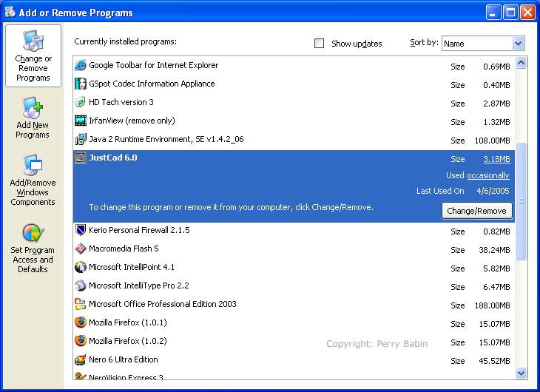Click the Microsoft Office Professional 2003 icon
The width and height of the screenshot is (540, 392).
(x=80, y=304)
